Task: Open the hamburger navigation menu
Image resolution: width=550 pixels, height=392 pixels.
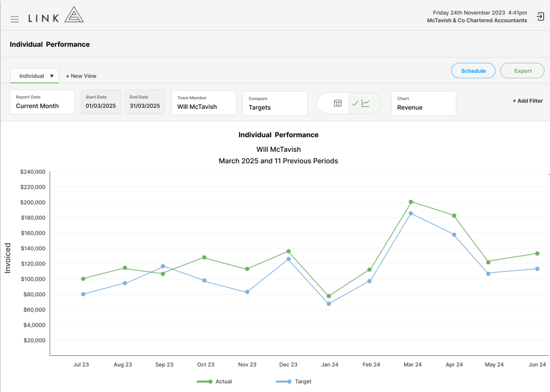Action: [x=15, y=19]
